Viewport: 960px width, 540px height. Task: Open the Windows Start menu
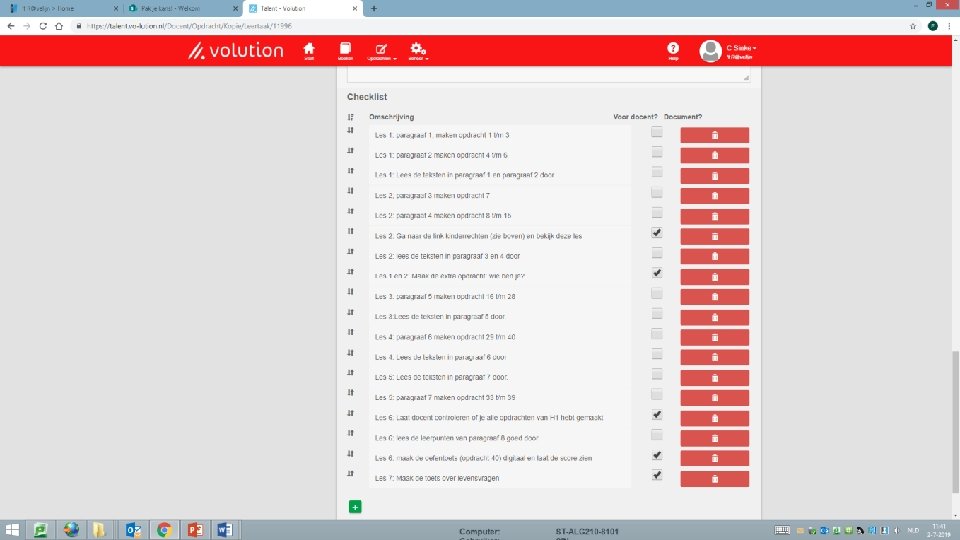tap(12, 530)
